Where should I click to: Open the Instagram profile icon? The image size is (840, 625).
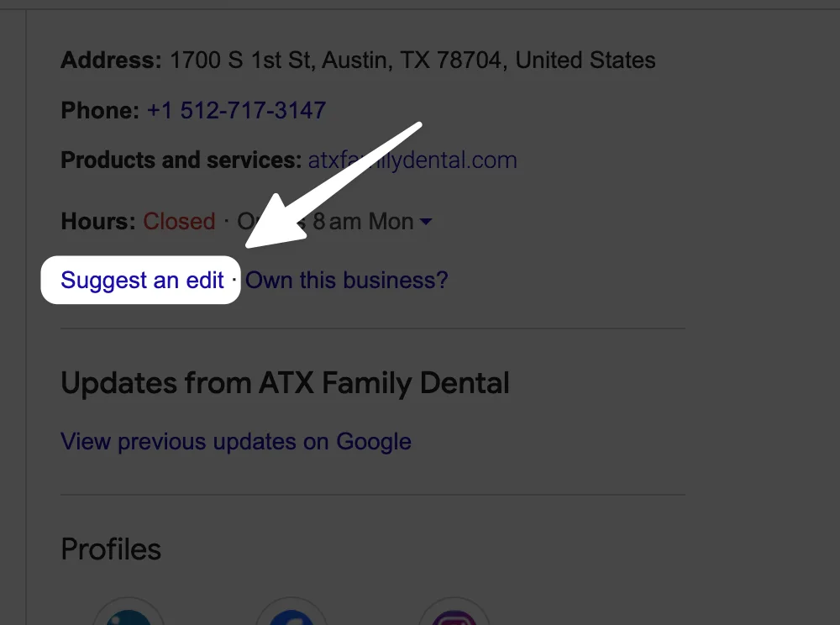(454, 616)
